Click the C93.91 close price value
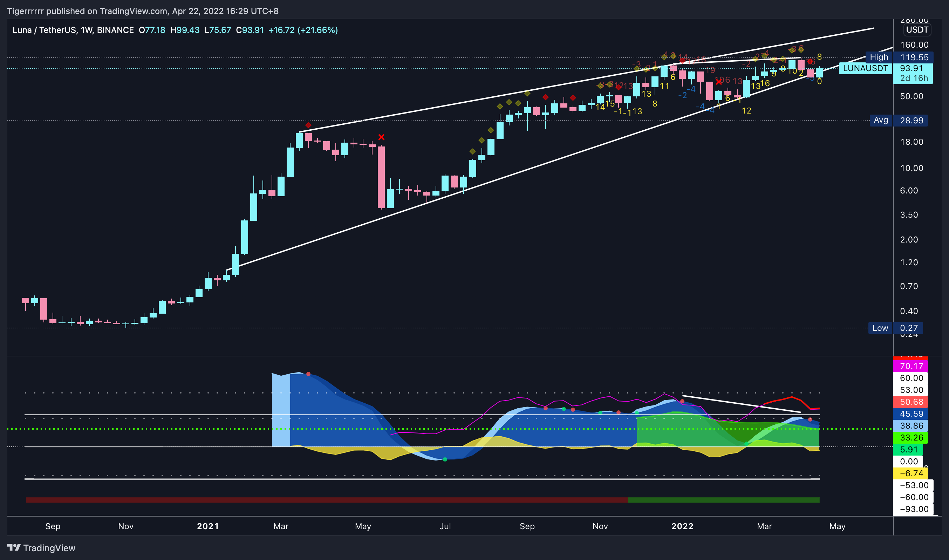Viewport: 949px width, 560px height. 250,30
